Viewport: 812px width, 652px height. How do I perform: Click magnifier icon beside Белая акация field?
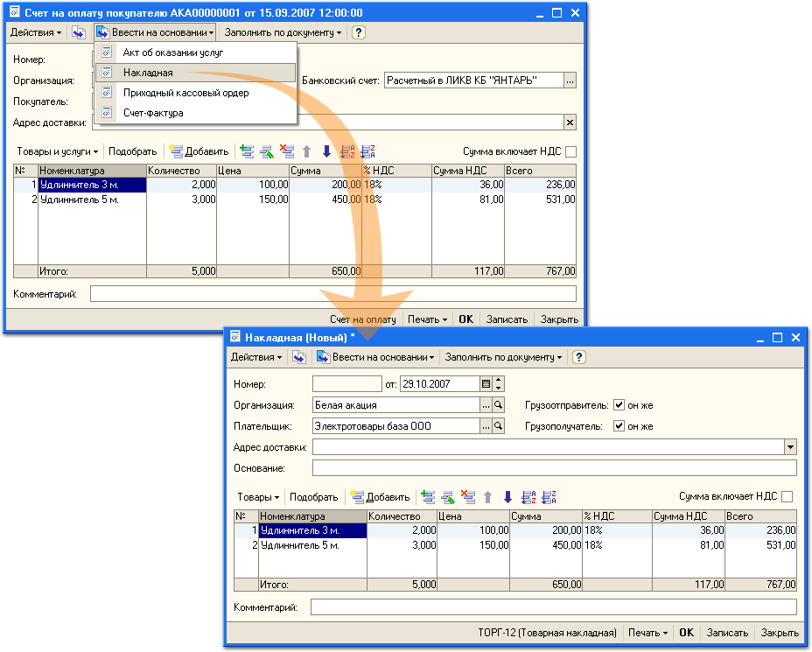(x=499, y=405)
